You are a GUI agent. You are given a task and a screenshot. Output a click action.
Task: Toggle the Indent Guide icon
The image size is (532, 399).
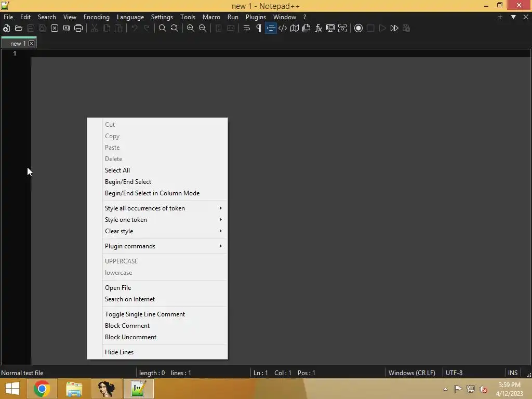click(x=271, y=28)
